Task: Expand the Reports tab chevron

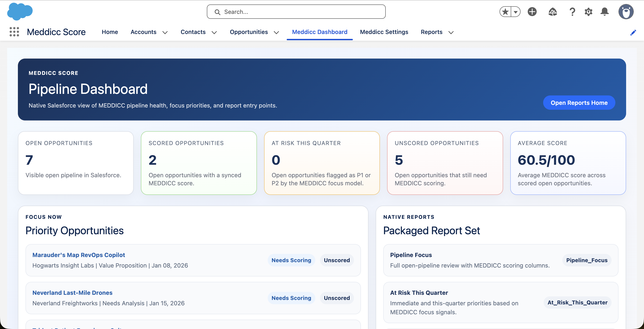Action: (451, 32)
